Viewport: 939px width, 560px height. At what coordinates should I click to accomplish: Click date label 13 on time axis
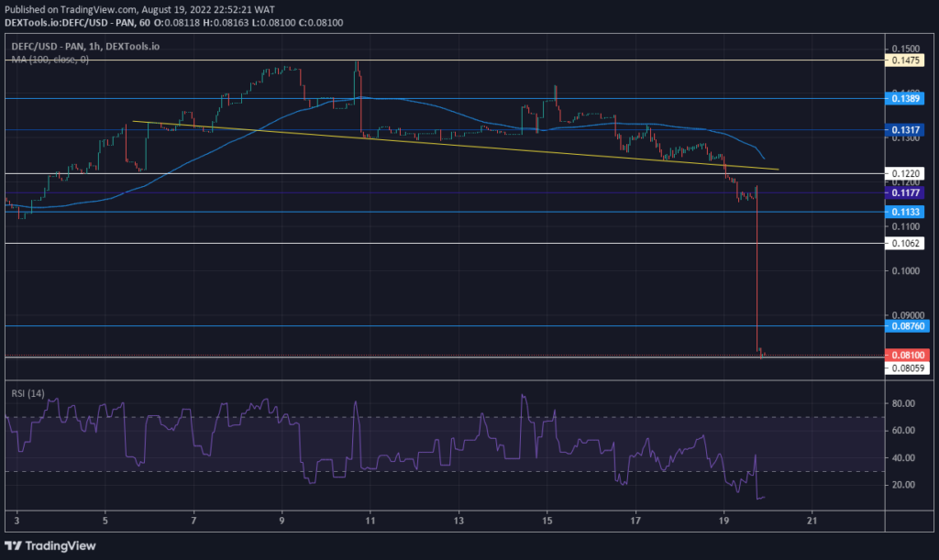458,521
